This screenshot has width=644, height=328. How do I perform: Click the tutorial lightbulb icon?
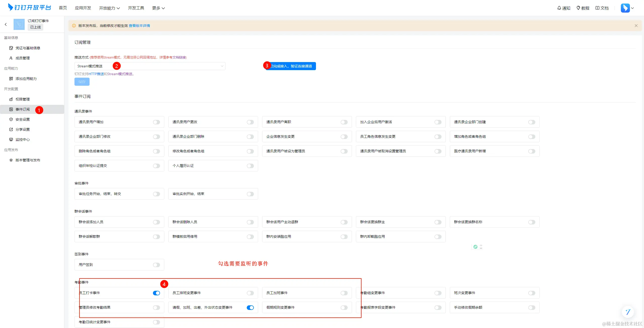tap(578, 8)
